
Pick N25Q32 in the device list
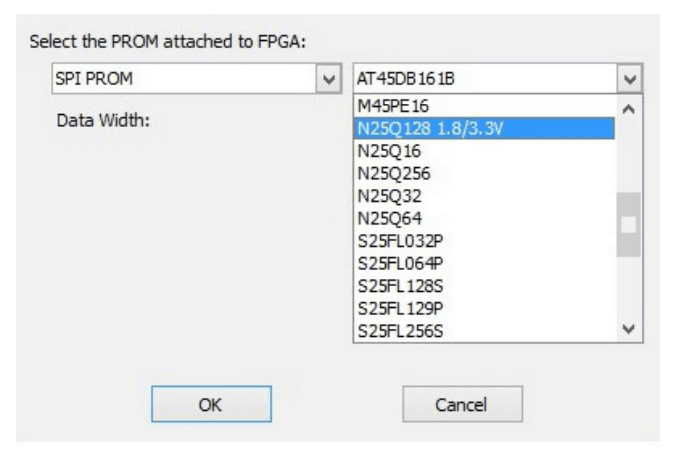pyautogui.click(x=381, y=193)
